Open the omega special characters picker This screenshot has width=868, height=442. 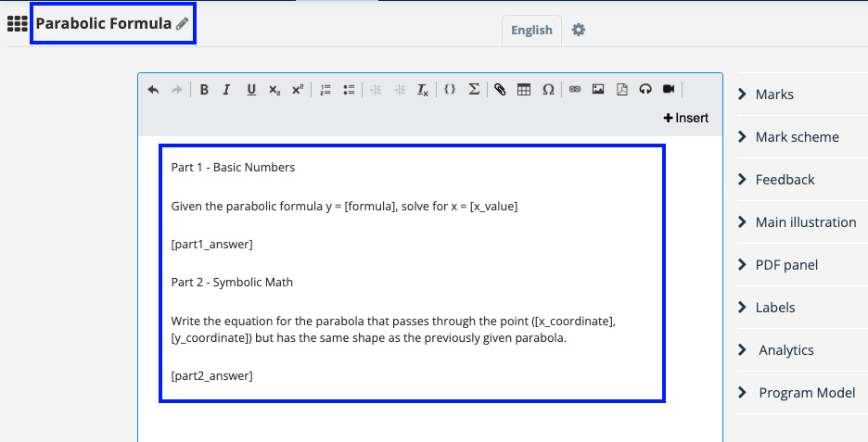[x=548, y=90]
